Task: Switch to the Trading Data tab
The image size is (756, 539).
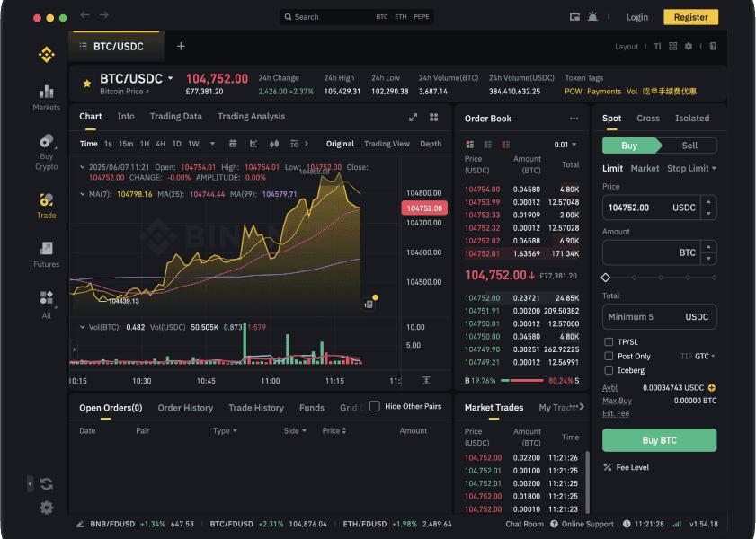Action: (x=175, y=116)
